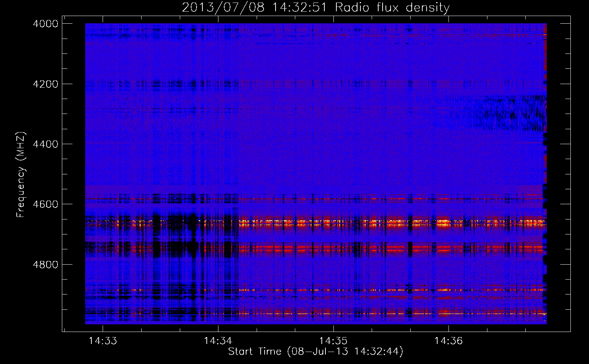This screenshot has width=589, height=364.
Task: Click the 14:35 time axis label
Action: 333,341
